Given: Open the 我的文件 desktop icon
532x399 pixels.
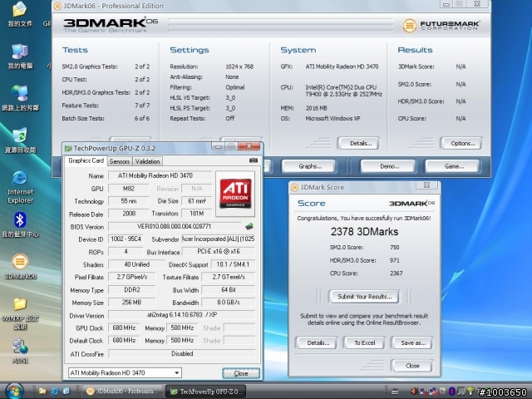Looking at the screenshot, I should pos(20,14).
